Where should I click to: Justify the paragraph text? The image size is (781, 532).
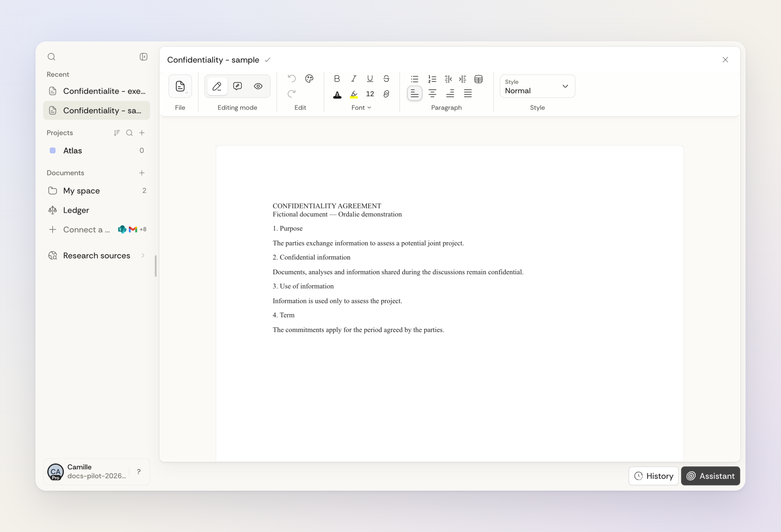click(x=468, y=93)
